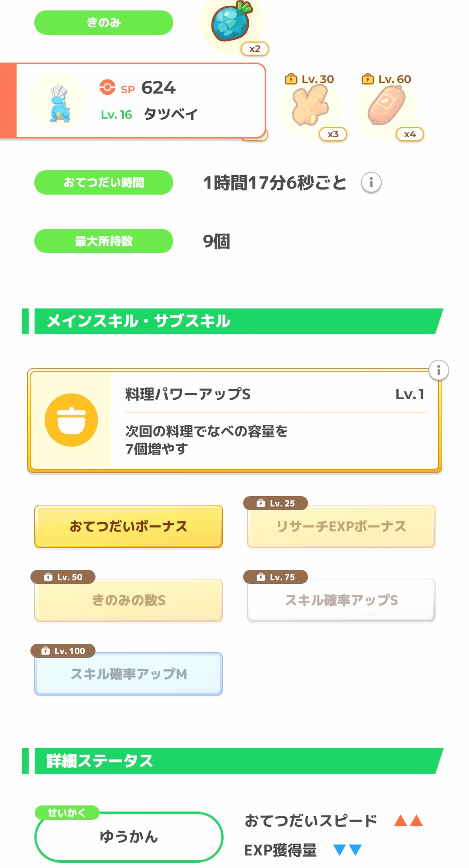The height and width of the screenshot is (868, 469).
Task: Tap the lock icon above Lv. 30 ingredient
Action: (291, 79)
